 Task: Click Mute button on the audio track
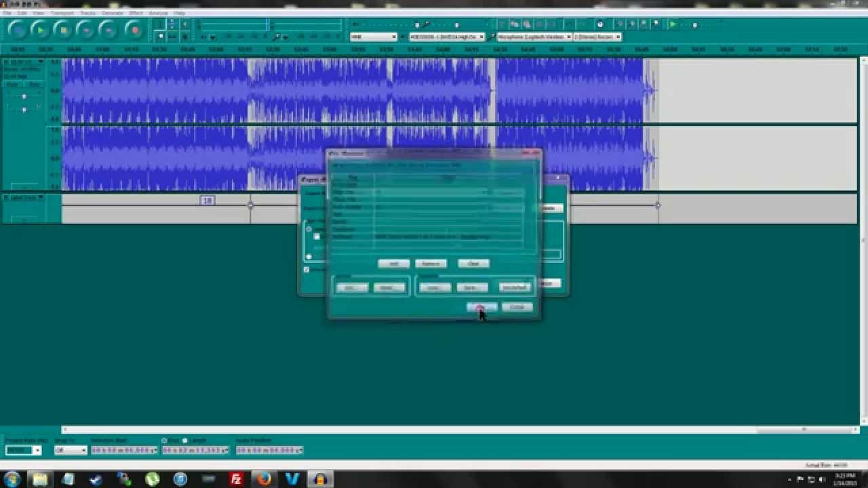coord(13,85)
